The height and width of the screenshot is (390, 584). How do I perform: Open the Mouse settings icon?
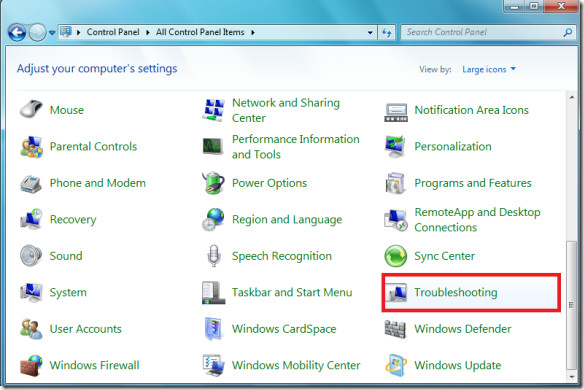click(31, 110)
